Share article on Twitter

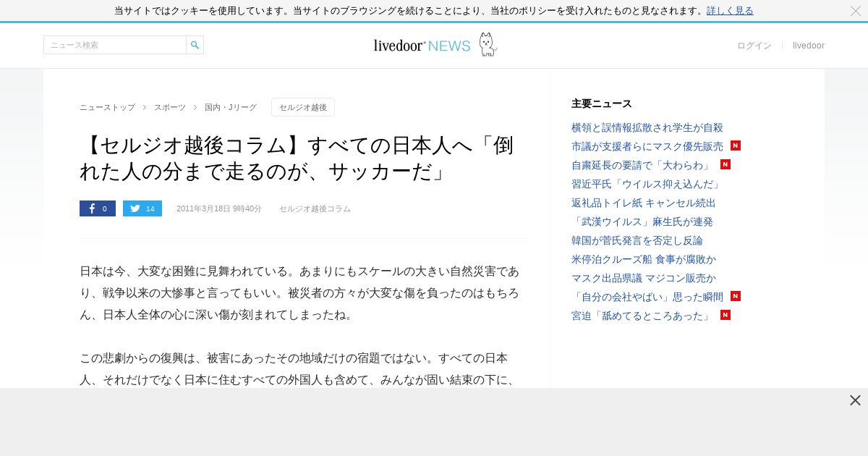coord(142,208)
